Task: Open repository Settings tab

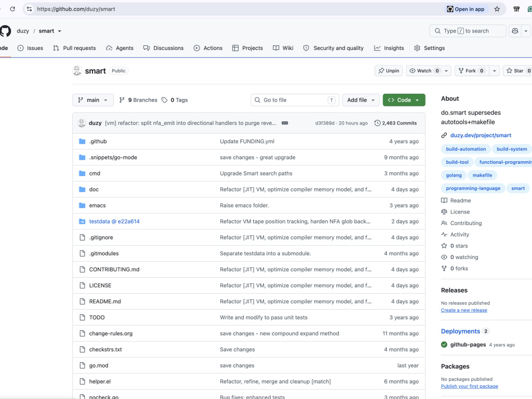Action: [x=429, y=48]
